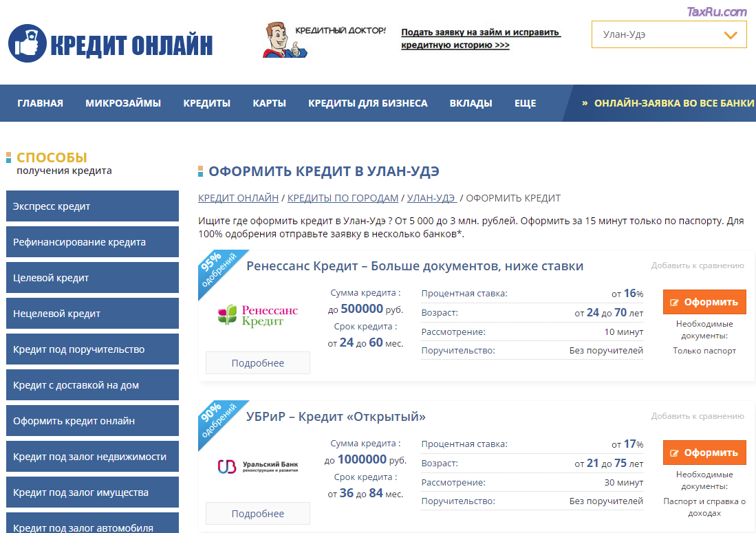Click the Кредит Онлайн site logo
Viewport: 756px width, 533px height.
[111, 44]
